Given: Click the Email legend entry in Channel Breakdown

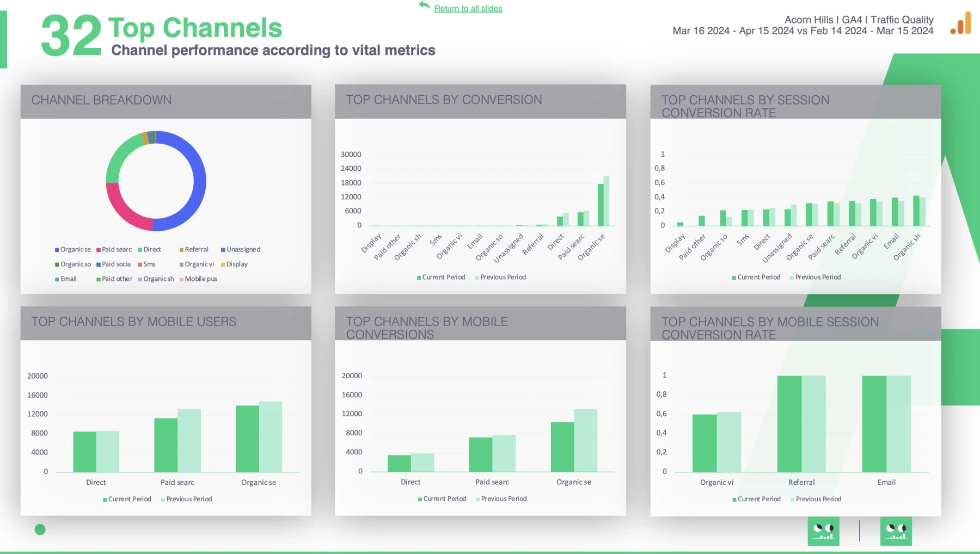Looking at the screenshot, I should (x=66, y=279).
